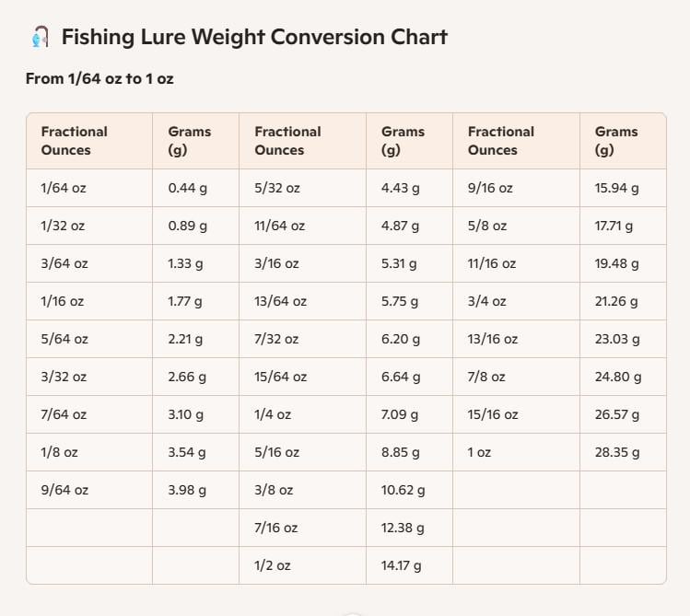The image size is (690, 616).
Task: Select the 9/16 oz cell
Action: point(490,188)
